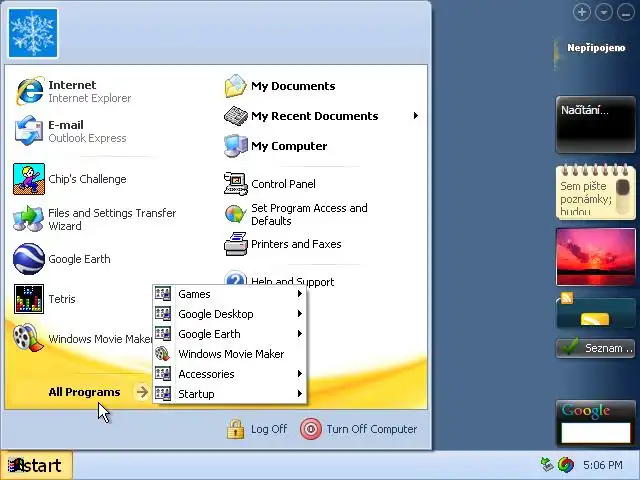The width and height of the screenshot is (640, 480).
Task: Expand the Accessories submenu
Action: click(x=229, y=374)
